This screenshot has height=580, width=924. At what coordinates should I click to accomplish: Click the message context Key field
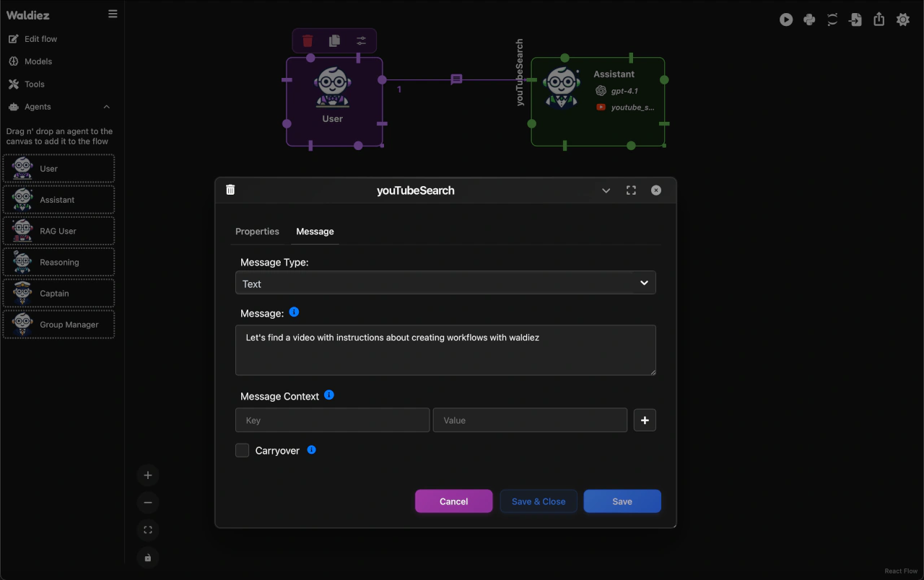(332, 420)
